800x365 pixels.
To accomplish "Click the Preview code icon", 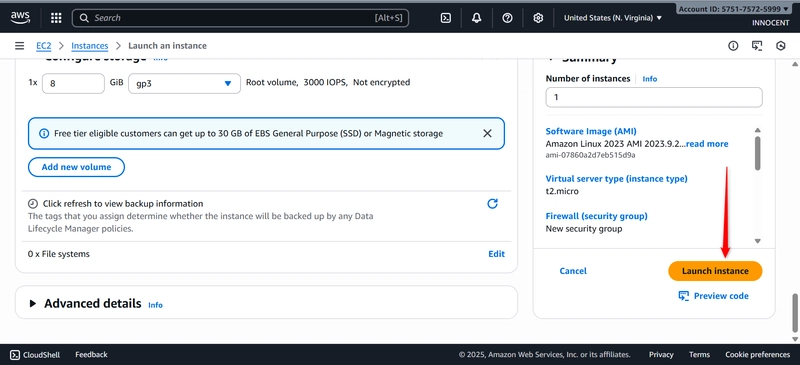I will (684, 296).
